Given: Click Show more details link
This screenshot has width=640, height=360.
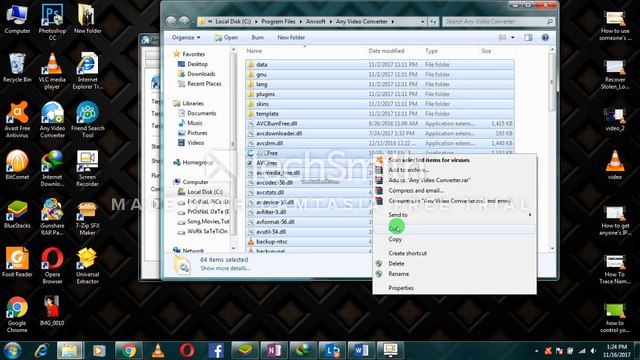Looking at the screenshot, I should (x=225, y=268).
